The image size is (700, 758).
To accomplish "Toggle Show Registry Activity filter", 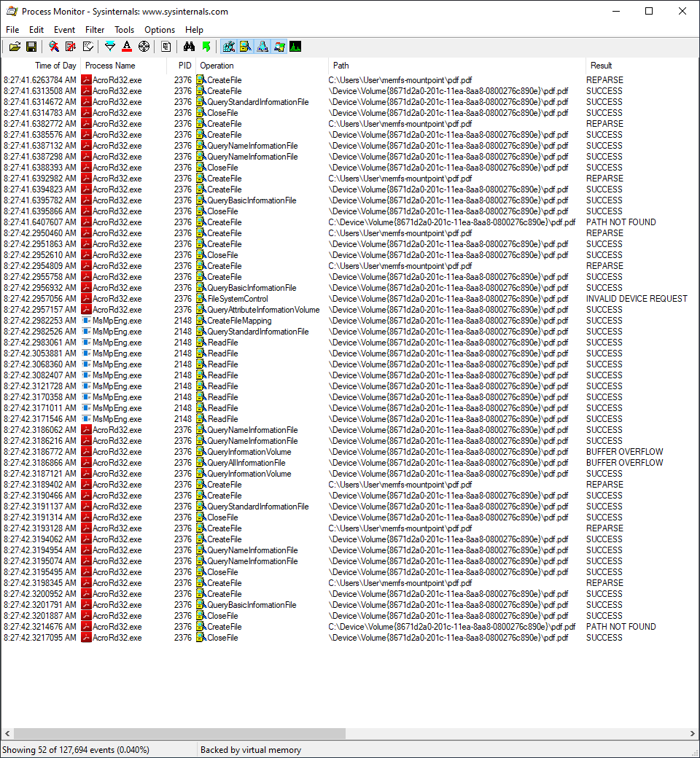I will tap(228, 46).
